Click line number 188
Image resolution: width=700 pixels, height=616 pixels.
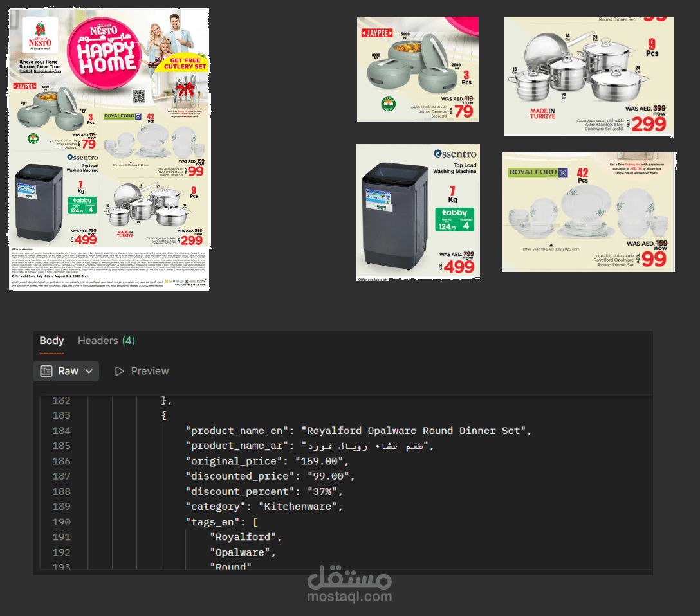(x=62, y=492)
